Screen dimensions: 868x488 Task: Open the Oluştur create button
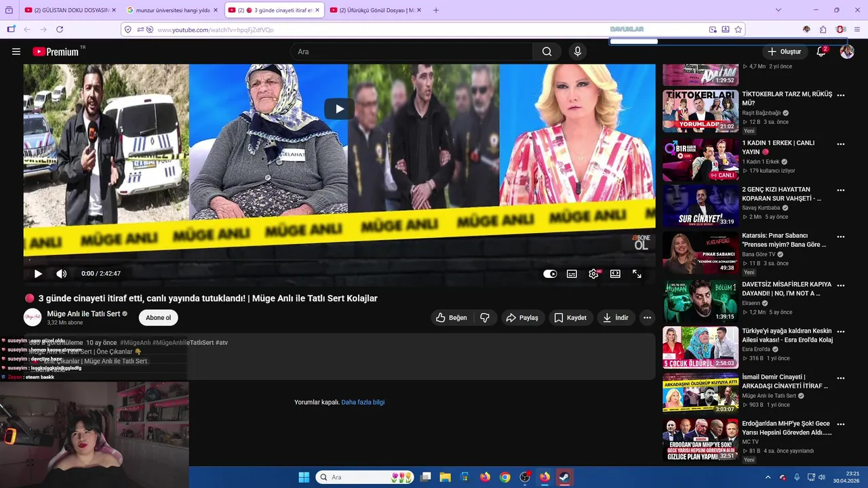785,52
